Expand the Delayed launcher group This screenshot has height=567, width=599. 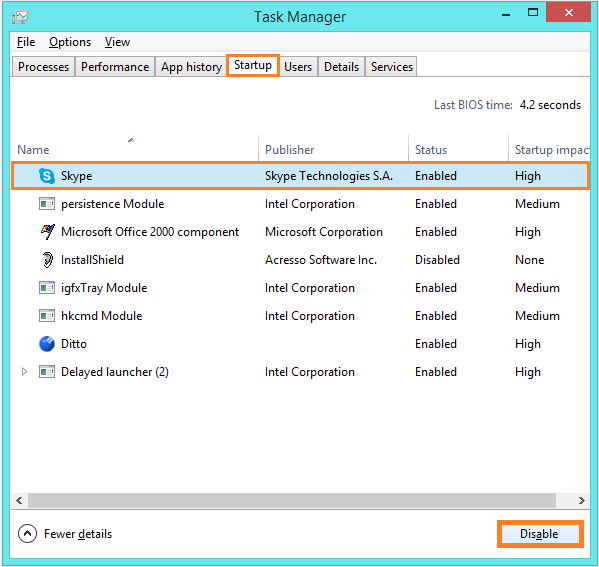coord(24,371)
